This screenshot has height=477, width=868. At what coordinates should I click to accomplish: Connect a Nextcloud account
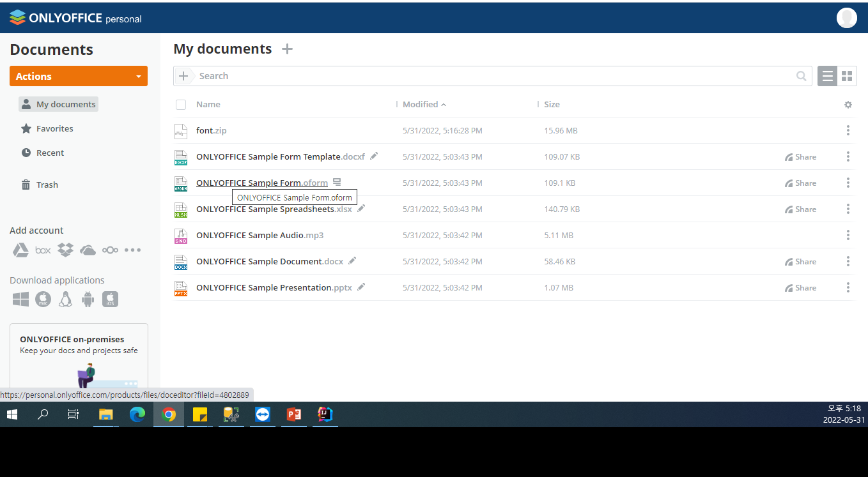(110, 250)
